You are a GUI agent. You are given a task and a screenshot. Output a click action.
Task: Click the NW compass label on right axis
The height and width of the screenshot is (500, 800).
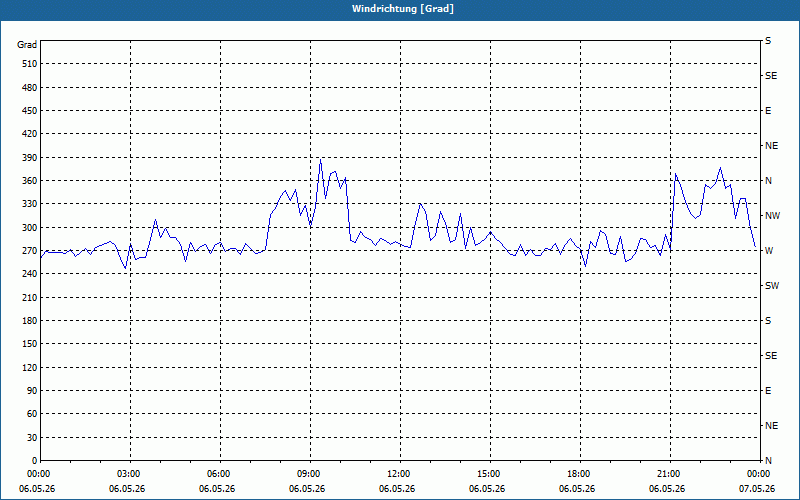[772, 216]
